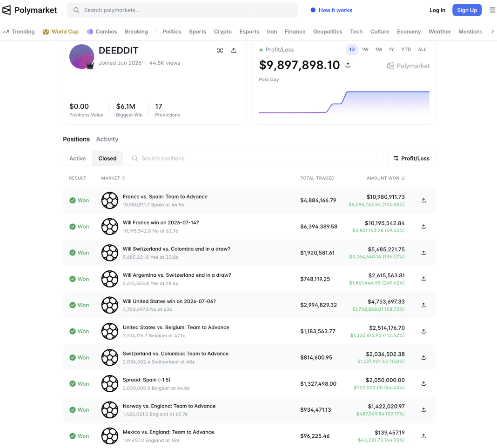The height and width of the screenshot is (448, 497).
Task: Click the Trending arrow icon
Action: click(x=6, y=32)
